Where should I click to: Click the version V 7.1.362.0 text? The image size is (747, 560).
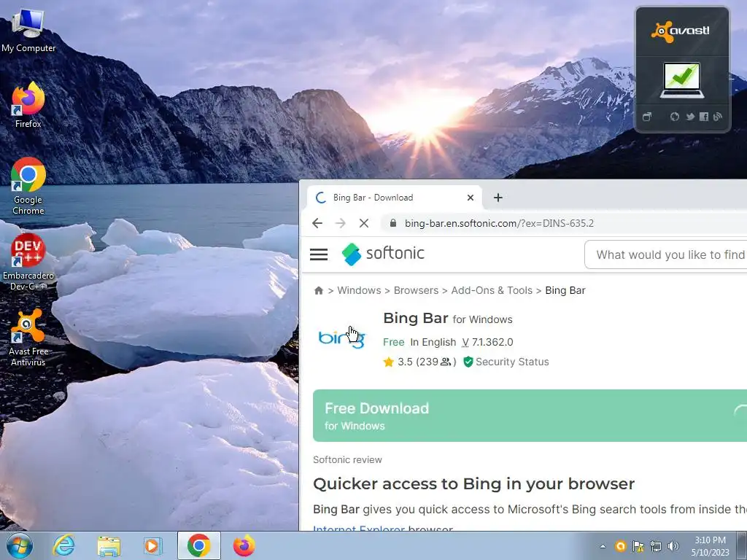pos(487,342)
